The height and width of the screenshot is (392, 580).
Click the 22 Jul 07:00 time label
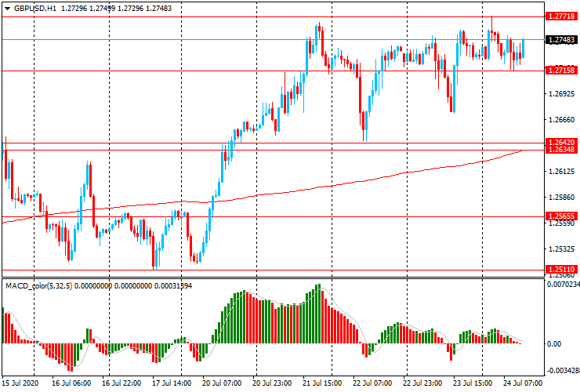tap(372, 383)
